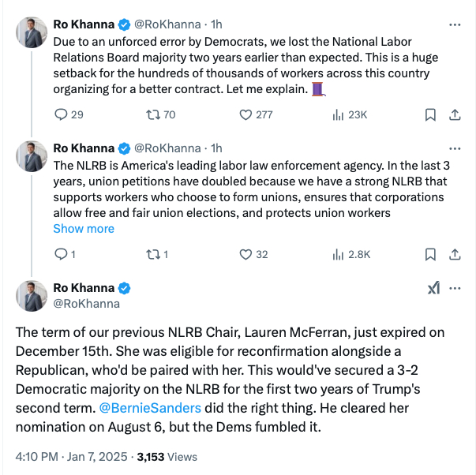
Task: Repost the second tweet with 1 repost
Action: [153, 254]
